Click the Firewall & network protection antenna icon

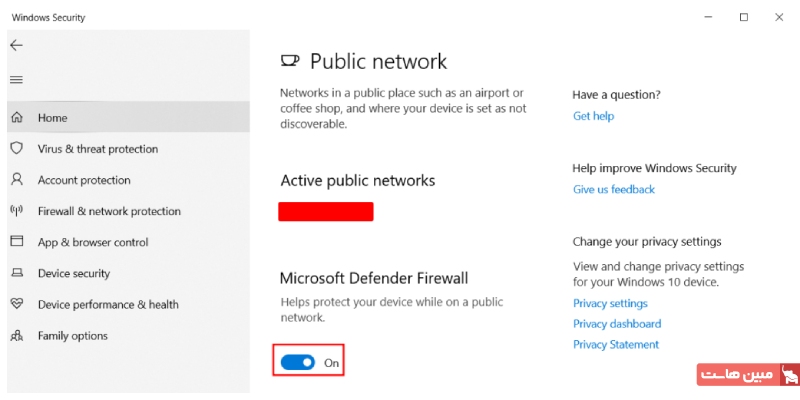pos(16,211)
